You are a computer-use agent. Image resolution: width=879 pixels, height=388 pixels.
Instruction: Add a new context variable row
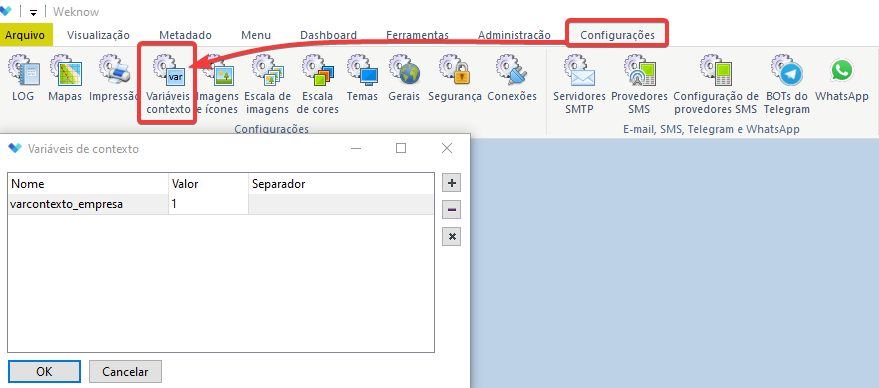pyautogui.click(x=451, y=183)
